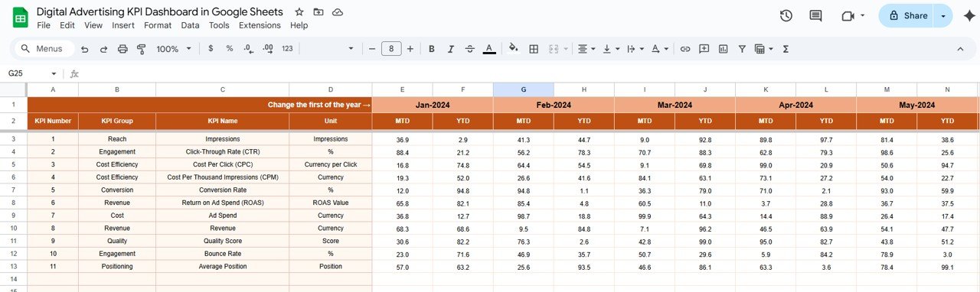
Task: Collapse the toolbar with the chevron
Action: click(x=961, y=49)
